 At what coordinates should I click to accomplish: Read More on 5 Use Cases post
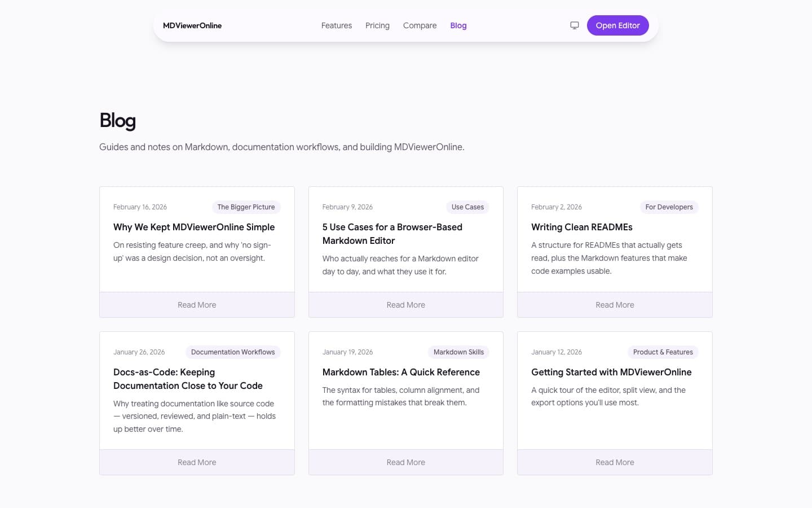406,305
